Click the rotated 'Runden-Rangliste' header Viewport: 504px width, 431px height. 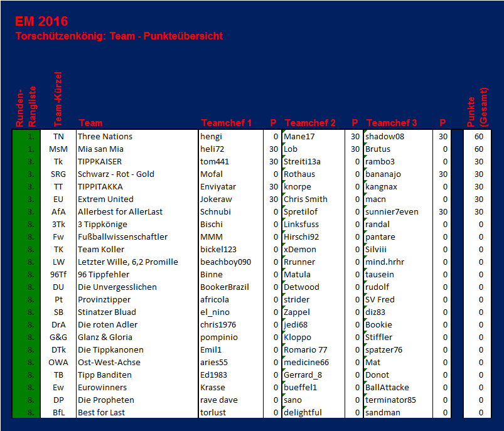pyautogui.click(x=26, y=107)
